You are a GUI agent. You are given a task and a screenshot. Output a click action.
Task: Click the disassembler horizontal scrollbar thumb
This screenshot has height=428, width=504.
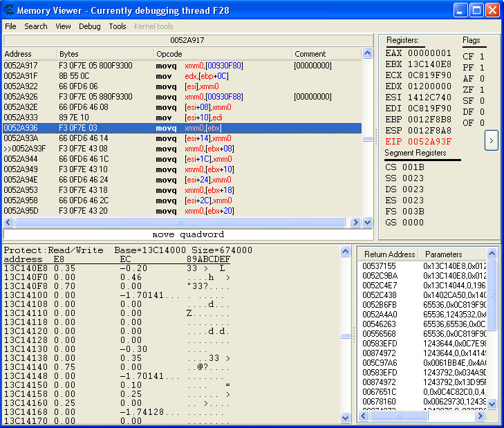click(x=180, y=222)
